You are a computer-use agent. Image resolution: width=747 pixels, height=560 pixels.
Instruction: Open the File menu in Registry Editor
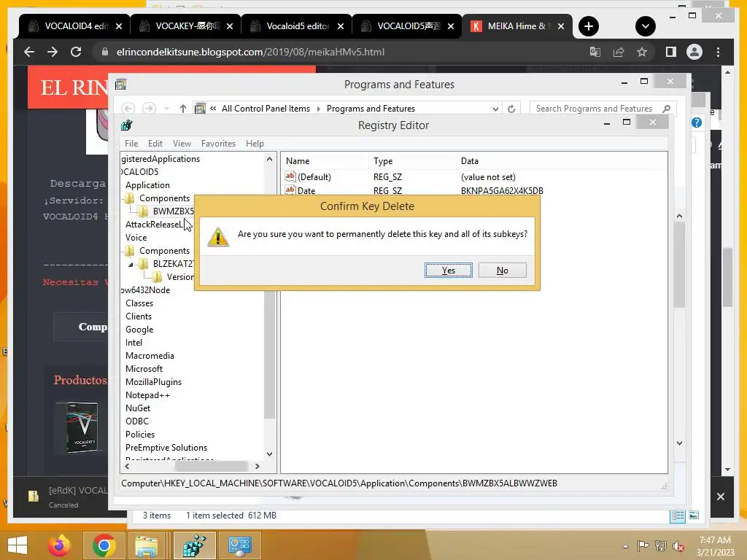131,144
